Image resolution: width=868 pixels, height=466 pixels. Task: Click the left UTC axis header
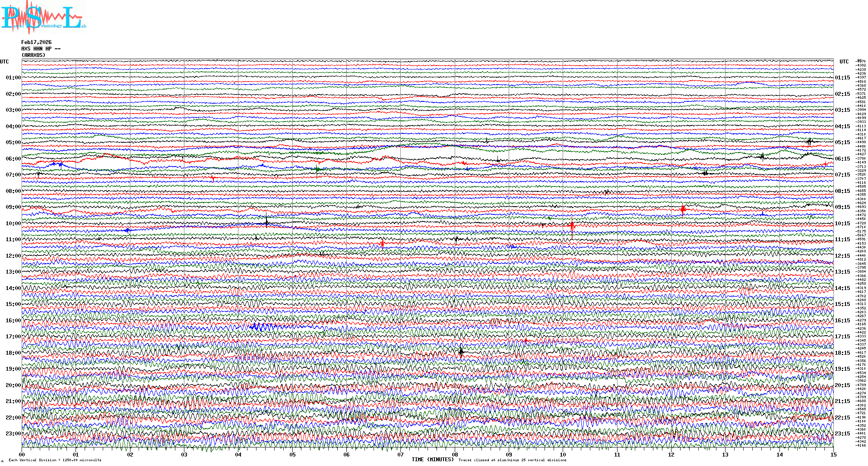click(4, 62)
